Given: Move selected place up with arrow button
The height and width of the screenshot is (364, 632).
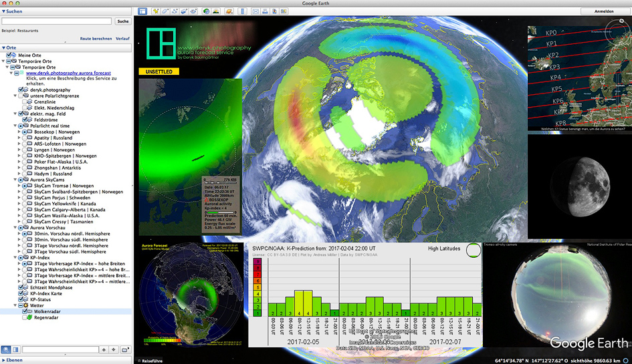Looking at the screenshot, I should tap(104, 349).
